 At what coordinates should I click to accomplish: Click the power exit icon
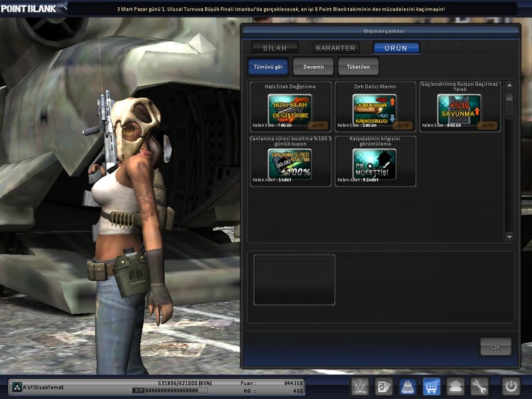(511, 386)
